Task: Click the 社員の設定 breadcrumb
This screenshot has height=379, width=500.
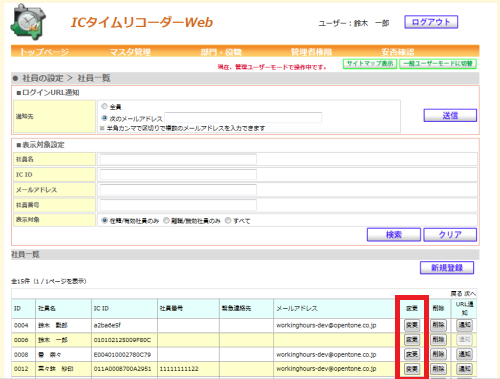Action: (43, 78)
